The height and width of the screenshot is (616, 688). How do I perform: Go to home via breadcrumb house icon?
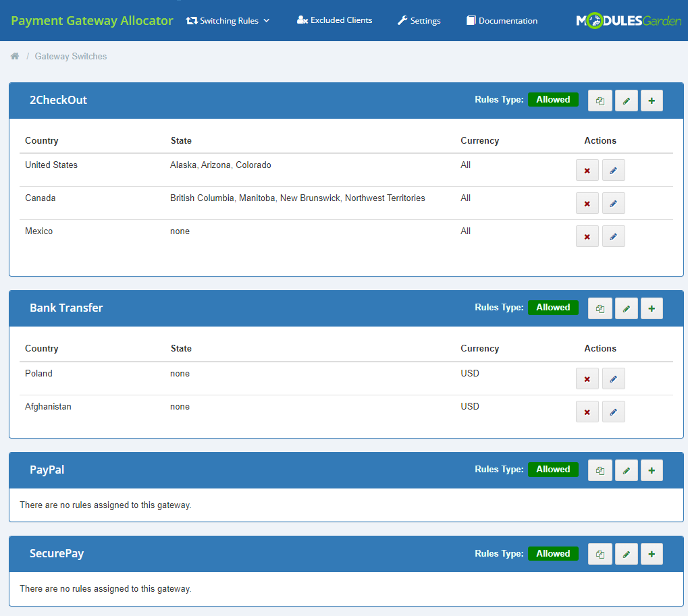click(x=15, y=56)
